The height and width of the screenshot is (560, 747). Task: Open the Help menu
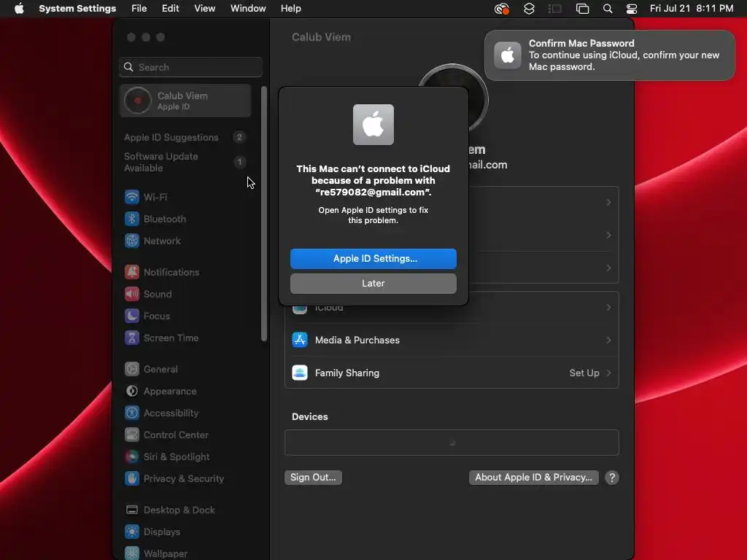coord(290,9)
